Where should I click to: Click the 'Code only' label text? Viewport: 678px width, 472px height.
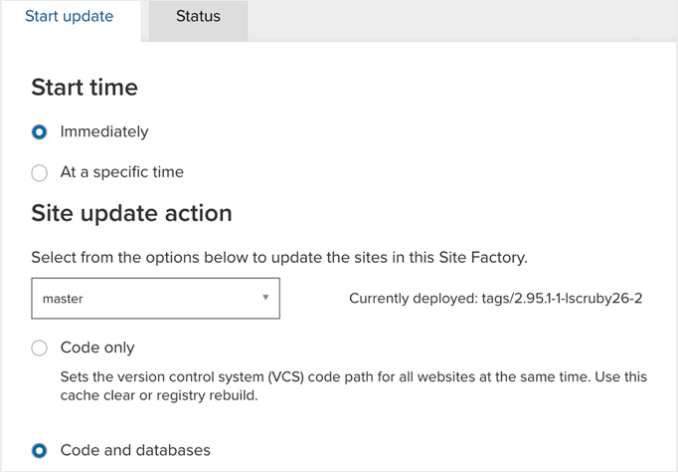tap(97, 348)
